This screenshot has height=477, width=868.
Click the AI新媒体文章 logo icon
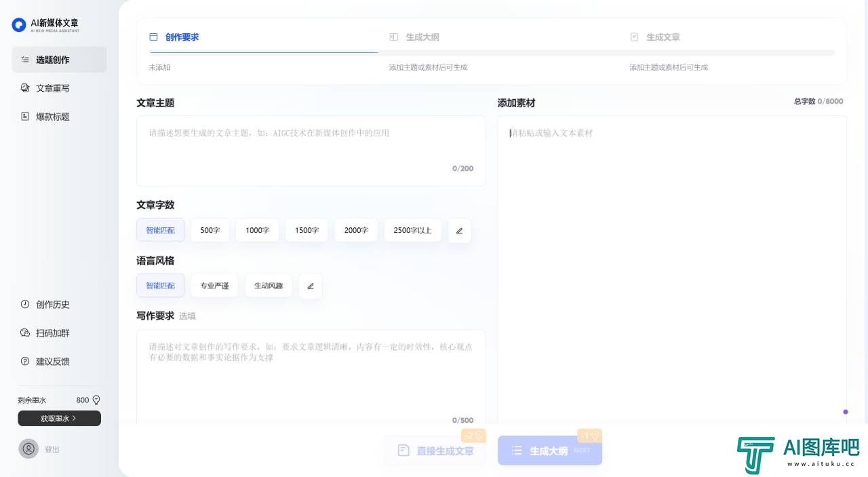click(19, 25)
